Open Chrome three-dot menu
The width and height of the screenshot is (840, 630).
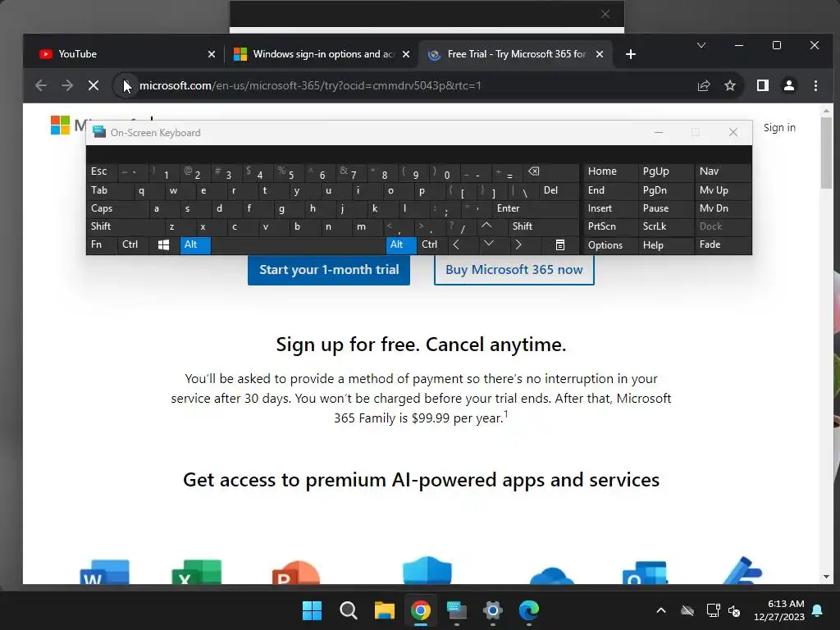(x=815, y=85)
